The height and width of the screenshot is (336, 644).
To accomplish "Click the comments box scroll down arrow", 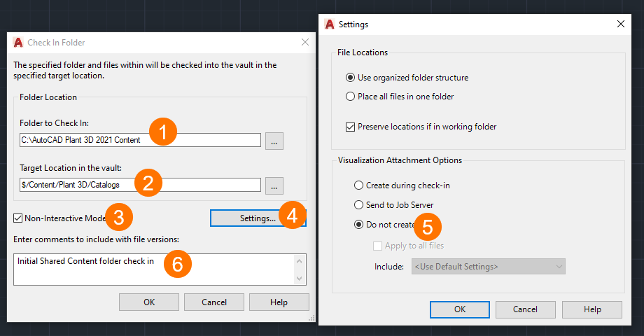I will (301, 279).
